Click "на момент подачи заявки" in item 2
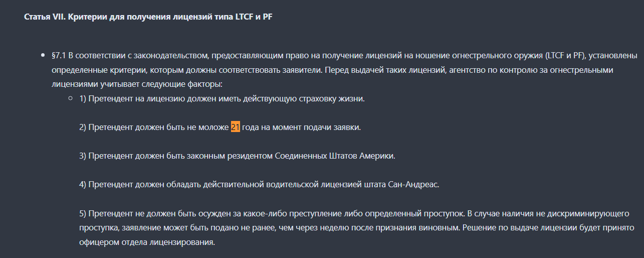Image resolution: width=644 pixels, height=258 pixels. 310,127
